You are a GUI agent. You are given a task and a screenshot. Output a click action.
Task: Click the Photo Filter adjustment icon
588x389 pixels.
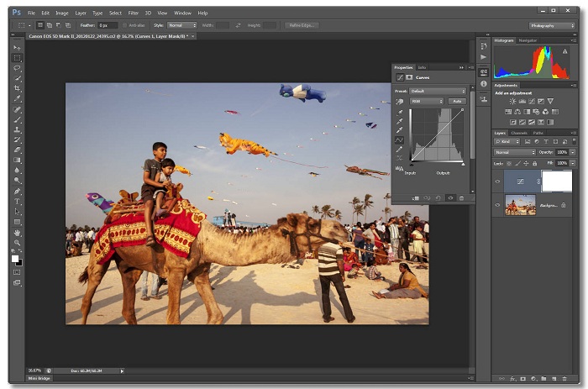536,112
